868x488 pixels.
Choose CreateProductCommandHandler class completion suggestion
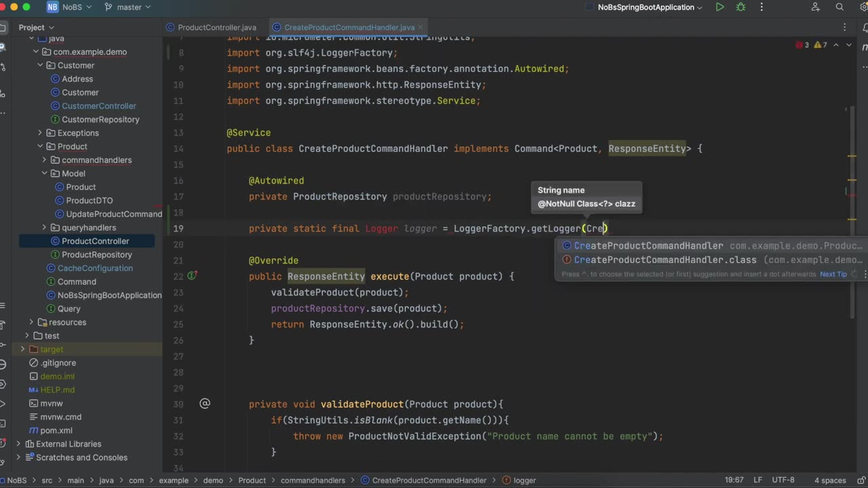coord(712,246)
